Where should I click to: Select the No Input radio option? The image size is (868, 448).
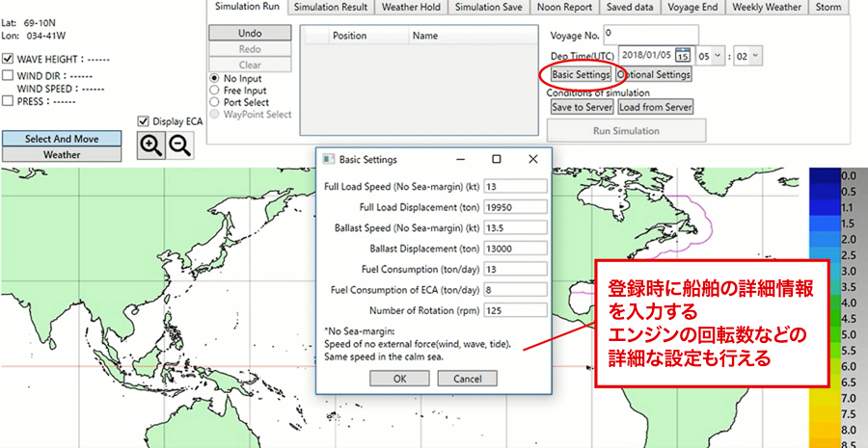tap(214, 79)
